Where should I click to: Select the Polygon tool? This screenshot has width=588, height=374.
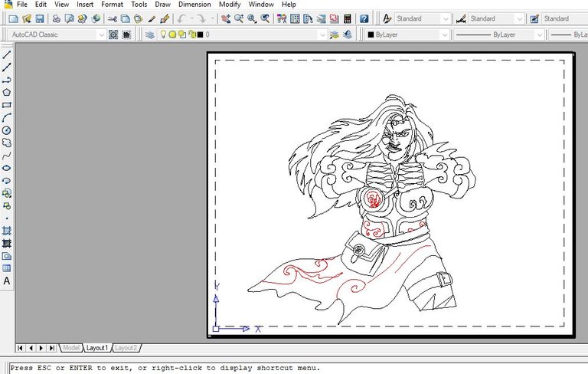pyautogui.click(x=7, y=93)
